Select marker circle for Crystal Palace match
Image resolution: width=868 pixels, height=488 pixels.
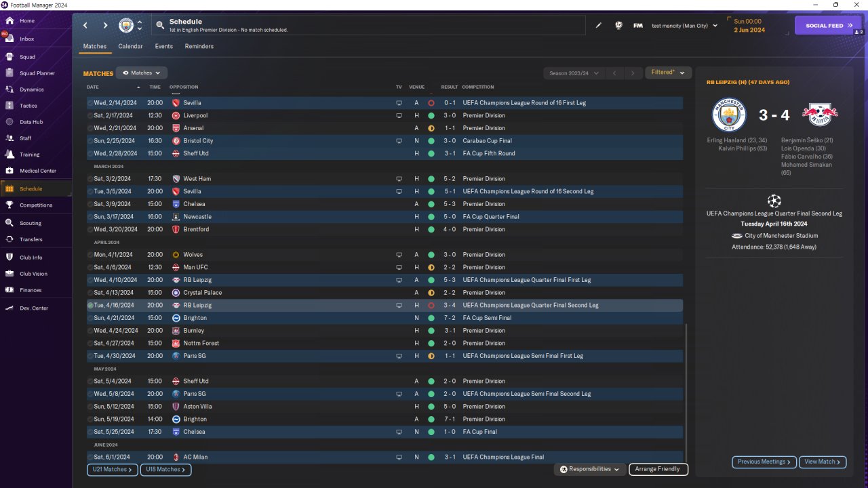90,293
